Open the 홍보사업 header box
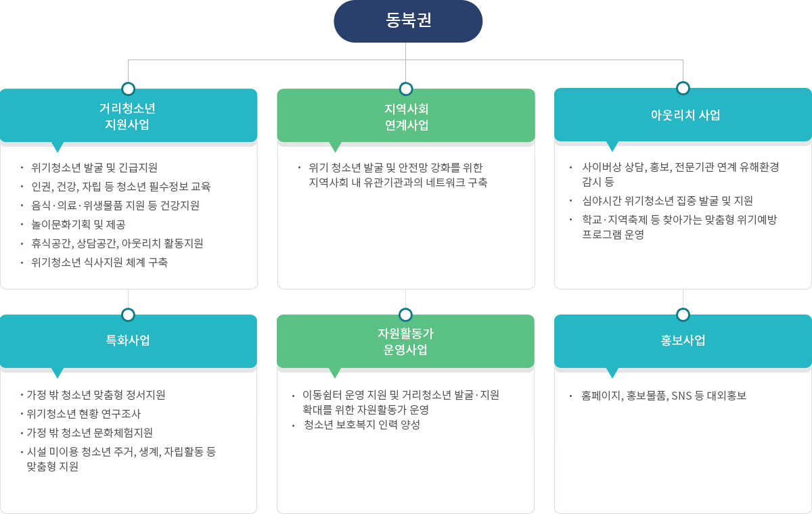The image size is (812, 514). pos(683,341)
